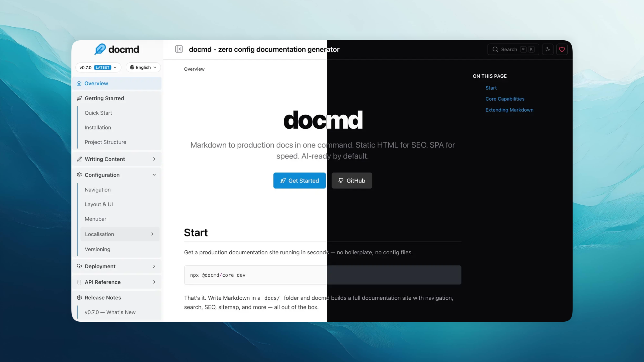Click the ON THIS PAGE heading
The height and width of the screenshot is (362, 644).
coord(490,76)
